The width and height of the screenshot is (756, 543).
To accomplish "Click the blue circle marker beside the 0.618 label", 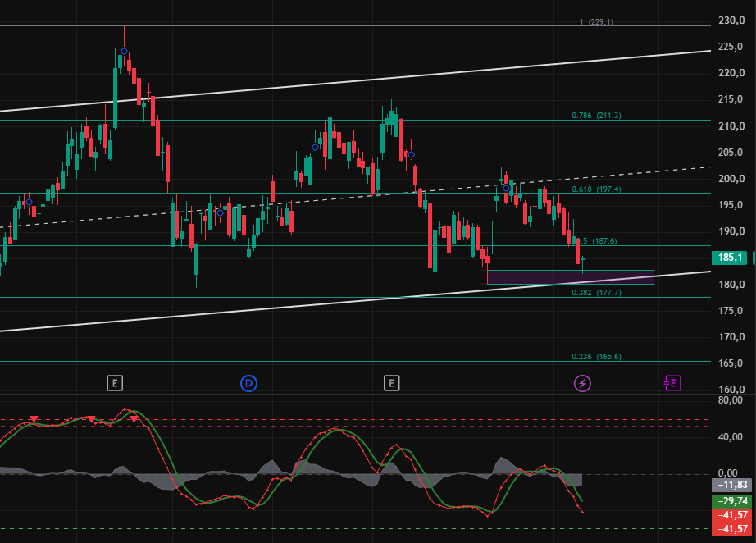I will [x=506, y=188].
